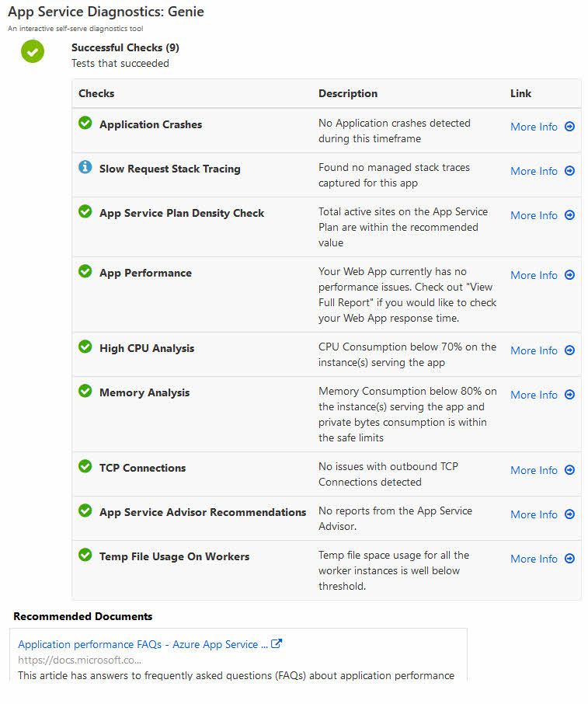The width and height of the screenshot is (588, 704).
Task: Select the TCP Connections check name
Action: 142,468
